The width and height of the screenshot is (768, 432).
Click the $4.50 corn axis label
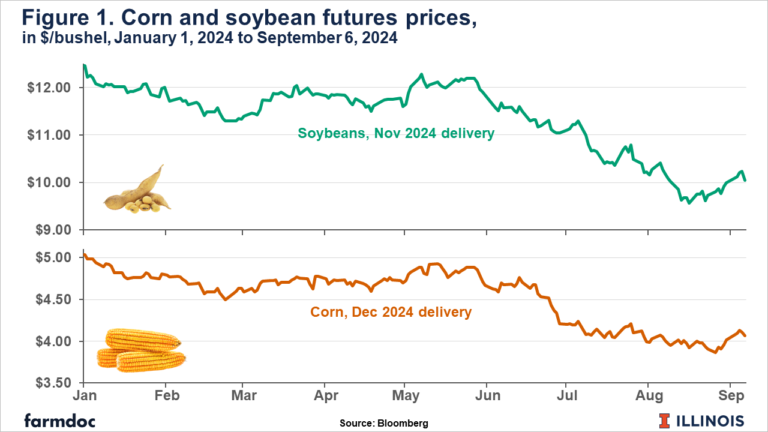tap(53, 300)
